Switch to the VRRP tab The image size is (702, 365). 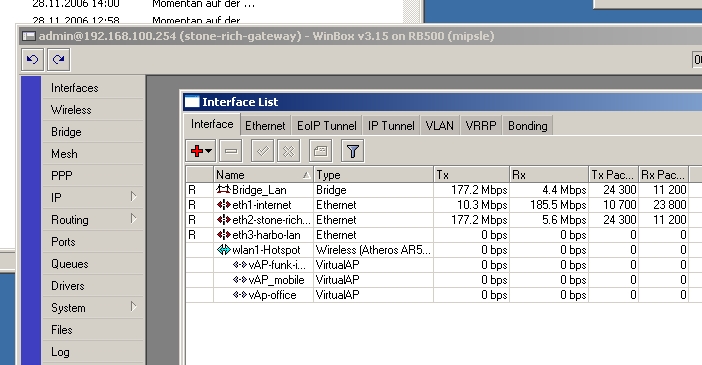tap(481, 126)
